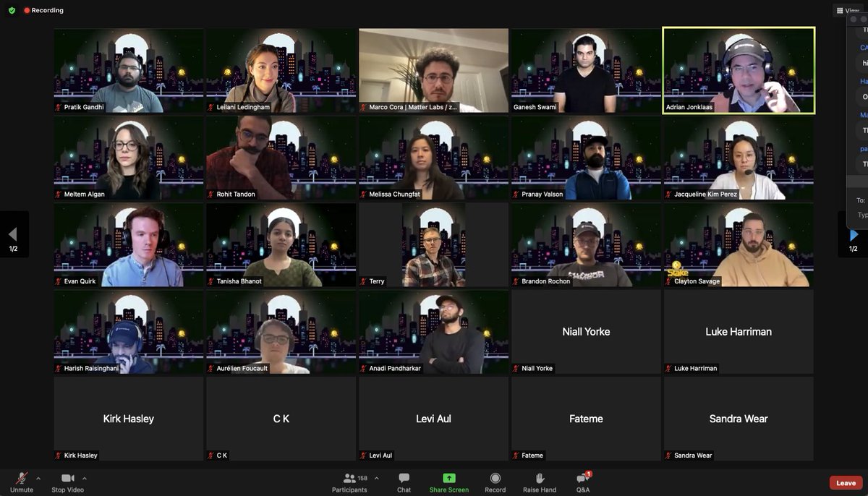Click muted mic icon beside Brandon Rochon's name
Viewport: 868px width, 496px height.
[516, 281]
